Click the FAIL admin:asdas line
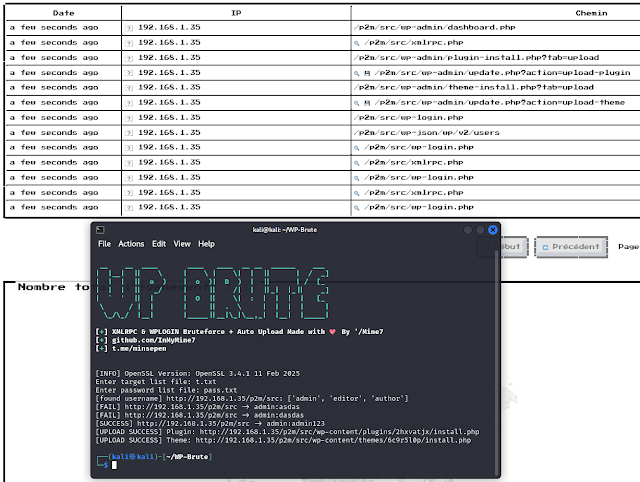The height and width of the screenshot is (482, 640). click(x=198, y=407)
